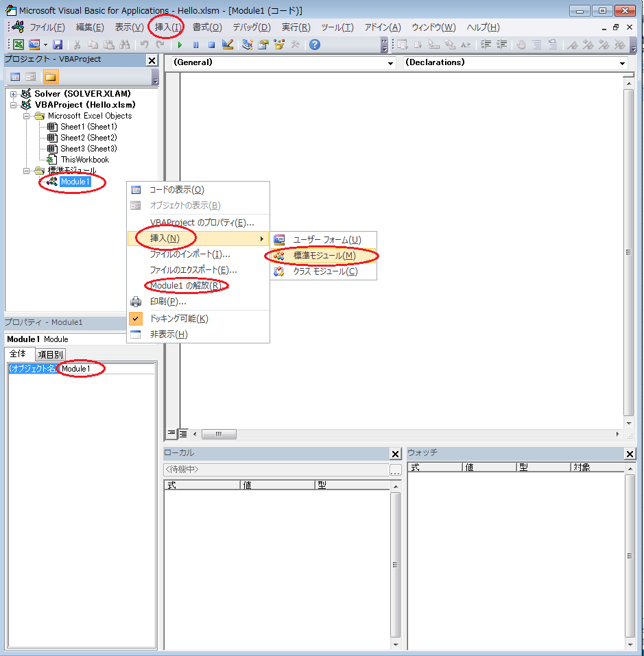Select Sheet2 (Sheet2) in project tree

click(x=88, y=138)
